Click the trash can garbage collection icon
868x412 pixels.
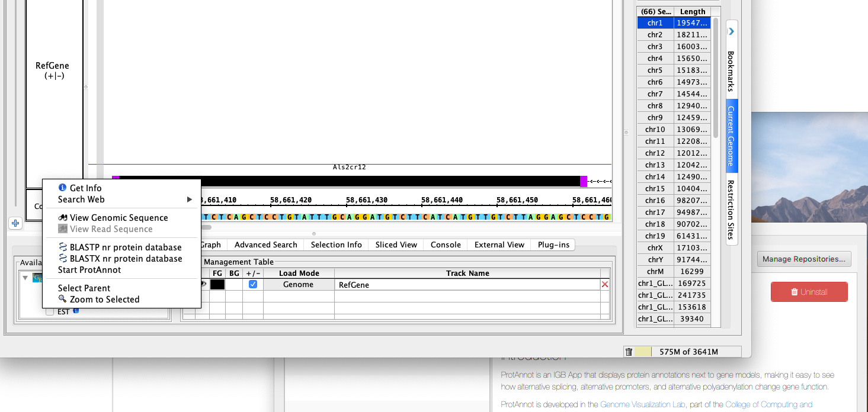(x=629, y=352)
